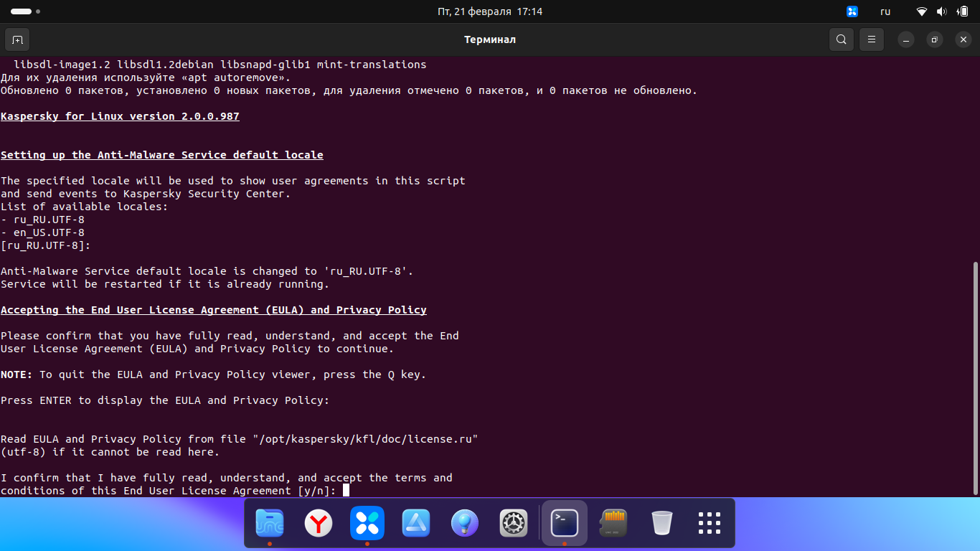Image resolution: width=980 pixels, height=551 pixels.
Task: Click 'Accepting the End User License Agreement' heading
Action: tap(214, 310)
